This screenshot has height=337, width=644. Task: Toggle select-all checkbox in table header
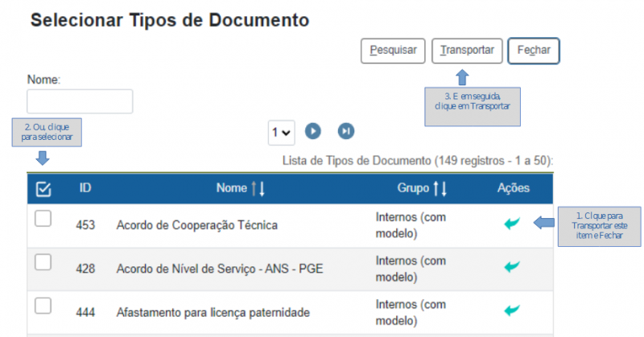(x=44, y=188)
